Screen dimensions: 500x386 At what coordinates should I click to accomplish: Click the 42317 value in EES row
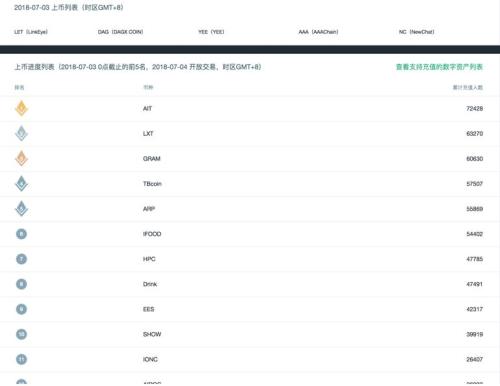pyautogui.click(x=475, y=309)
